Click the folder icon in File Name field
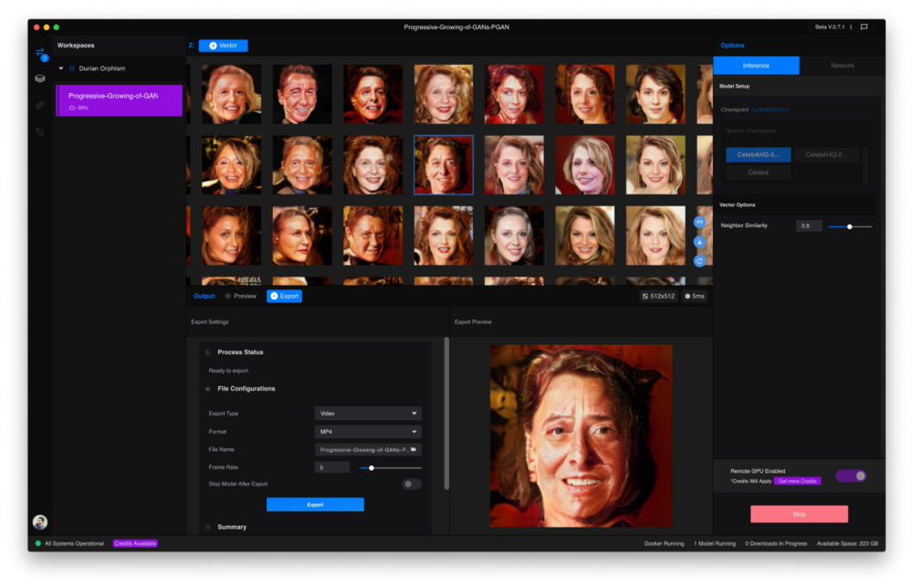Viewport: 913px width, 588px height. (414, 449)
